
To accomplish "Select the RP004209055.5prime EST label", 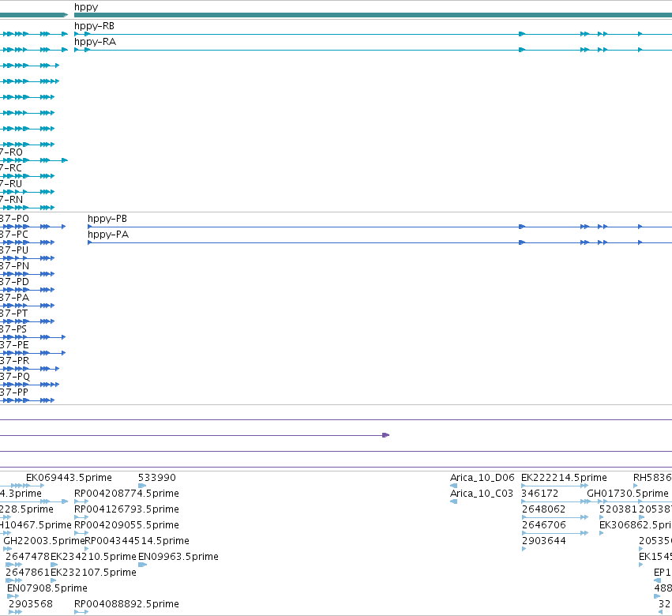I will pos(126,525).
